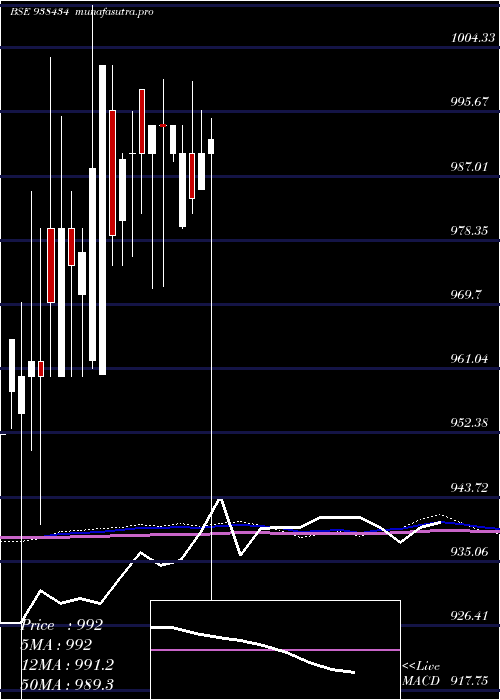Click the 995.67 price axis label
Image resolution: width=500 pixels, height=700 pixels.
coord(468,102)
